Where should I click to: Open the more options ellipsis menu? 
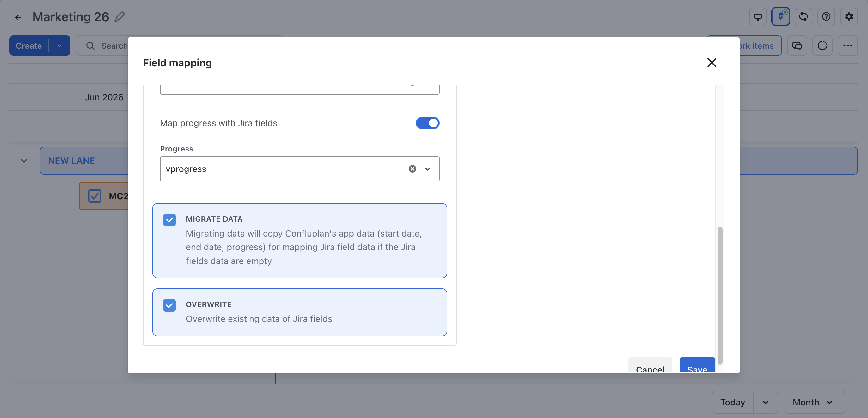[x=847, y=46]
